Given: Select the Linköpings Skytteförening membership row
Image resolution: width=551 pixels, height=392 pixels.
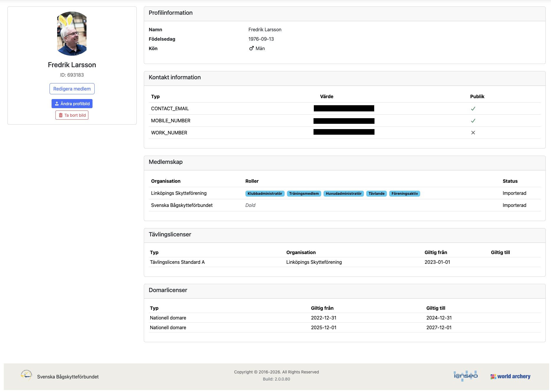Looking at the screenshot, I should [x=179, y=193].
